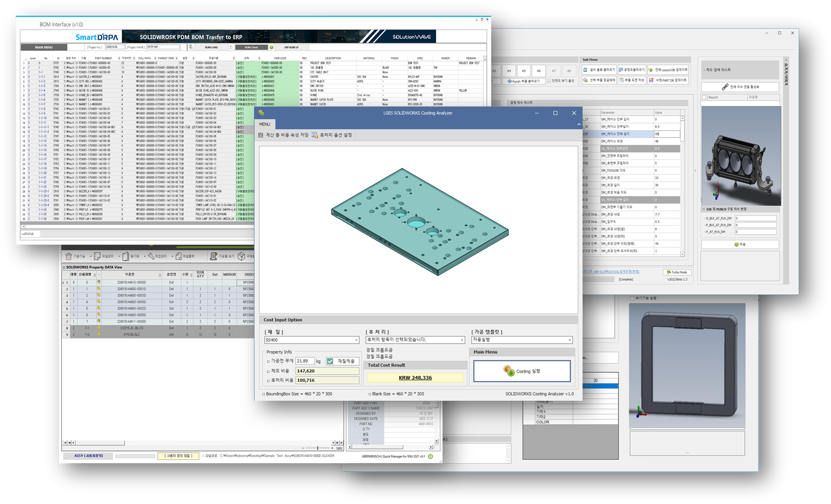831x504 pixels.
Task: Click the DESCRIPTION column header in BOM table
Action: tap(333, 58)
